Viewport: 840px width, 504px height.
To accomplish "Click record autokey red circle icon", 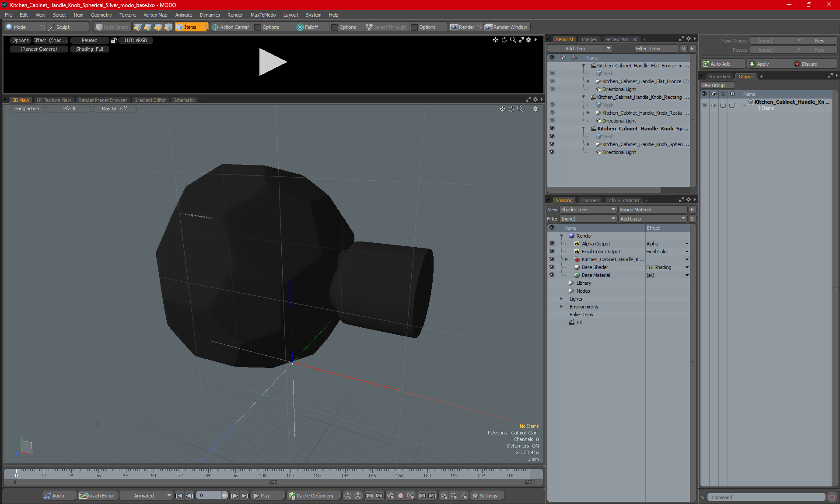I will 400,496.
